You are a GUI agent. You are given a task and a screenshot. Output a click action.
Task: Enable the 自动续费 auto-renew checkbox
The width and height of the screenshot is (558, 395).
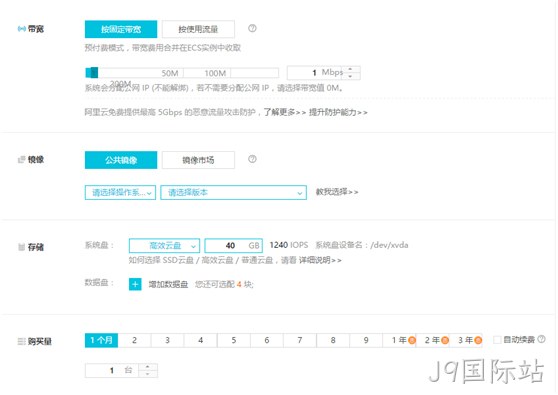pos(497,339)
